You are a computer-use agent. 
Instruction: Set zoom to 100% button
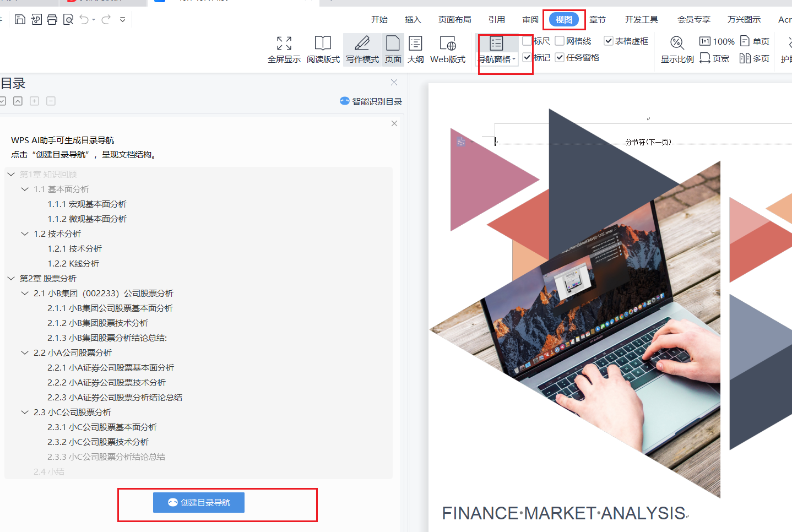(x=717, y=41)
